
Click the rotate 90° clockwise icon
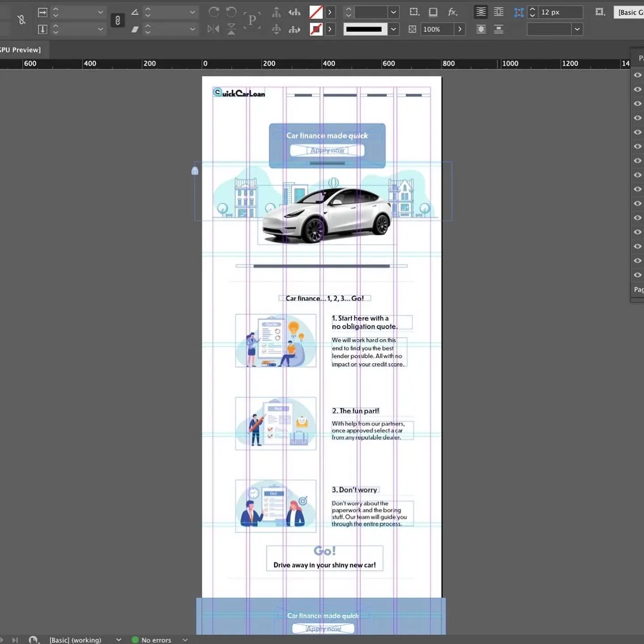214,12
